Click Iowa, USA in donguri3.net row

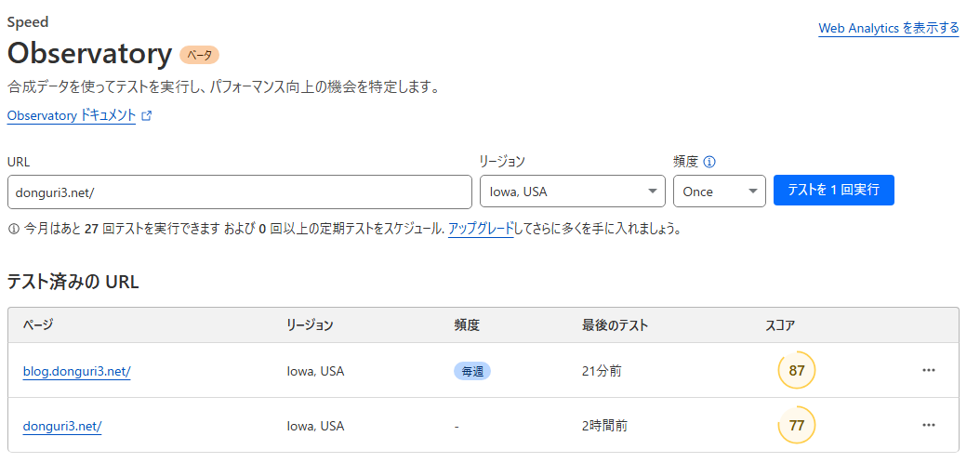pos(315,426)
